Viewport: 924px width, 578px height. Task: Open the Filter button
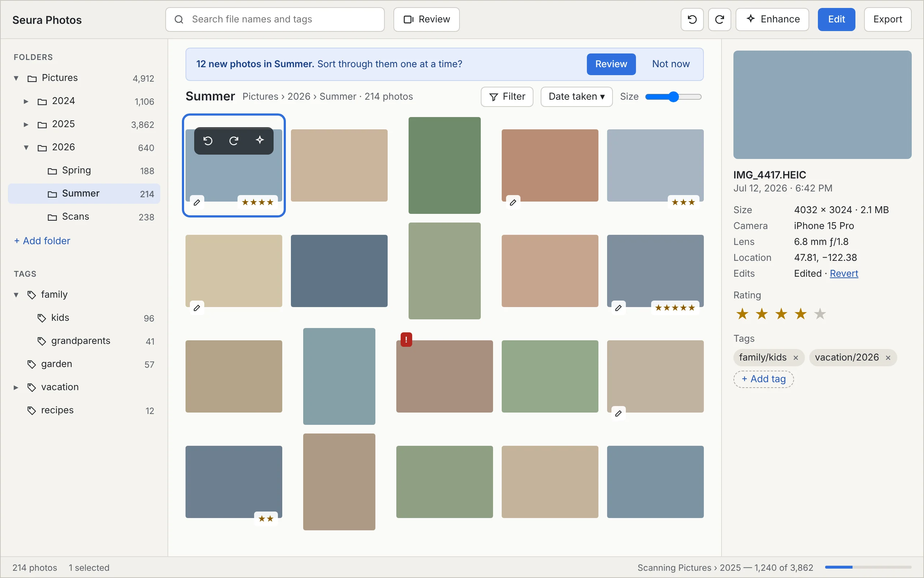[x=507, y=97]
